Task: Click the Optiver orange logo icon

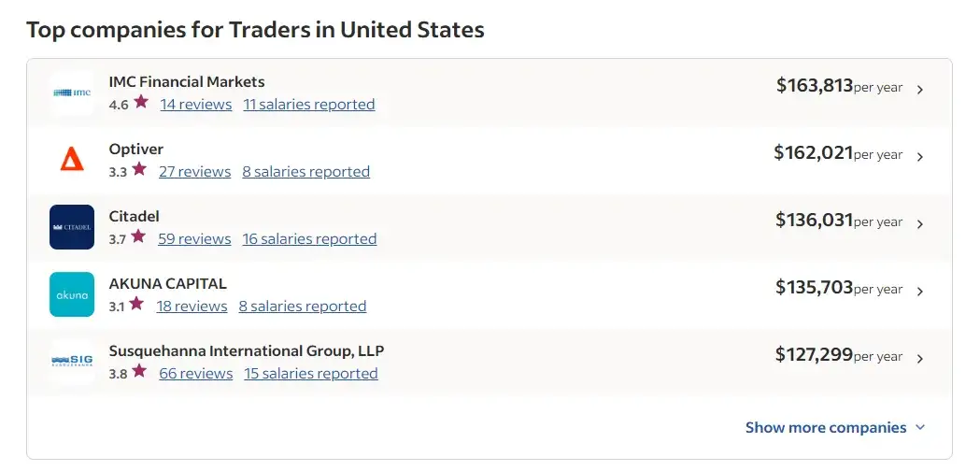Action: point(72,160)
